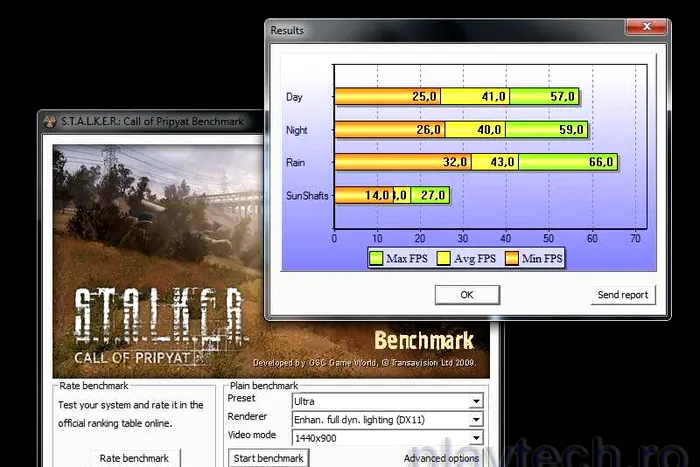Click the Day max FPS value 57,0
This screenshot has width=700, height=467.
click(x=562, y=96)
